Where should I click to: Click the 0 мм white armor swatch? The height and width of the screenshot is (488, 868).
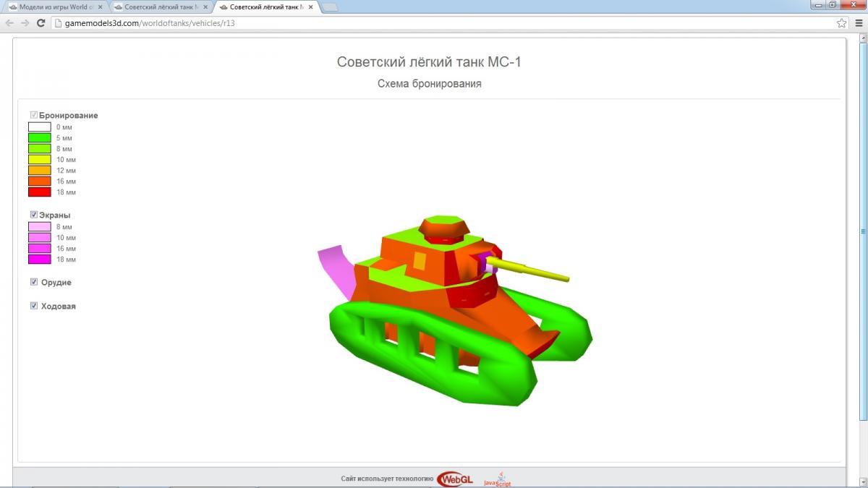click(x=40, y=127)
